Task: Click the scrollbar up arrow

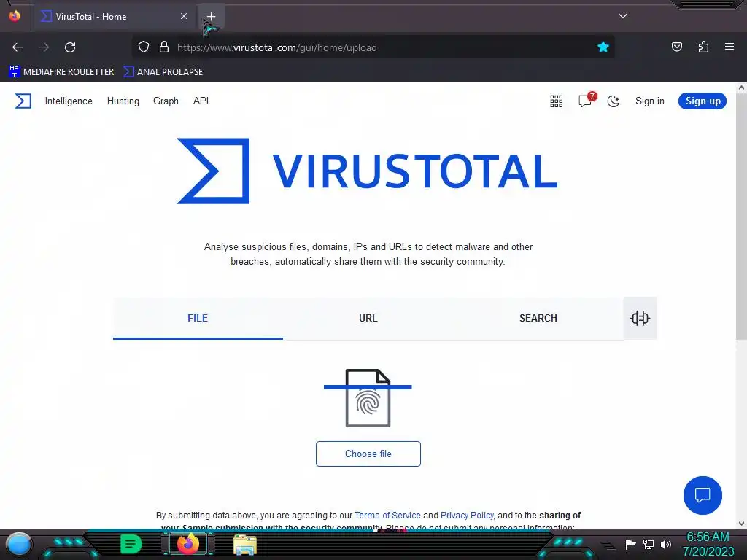Action: click(x=741, y=88)
